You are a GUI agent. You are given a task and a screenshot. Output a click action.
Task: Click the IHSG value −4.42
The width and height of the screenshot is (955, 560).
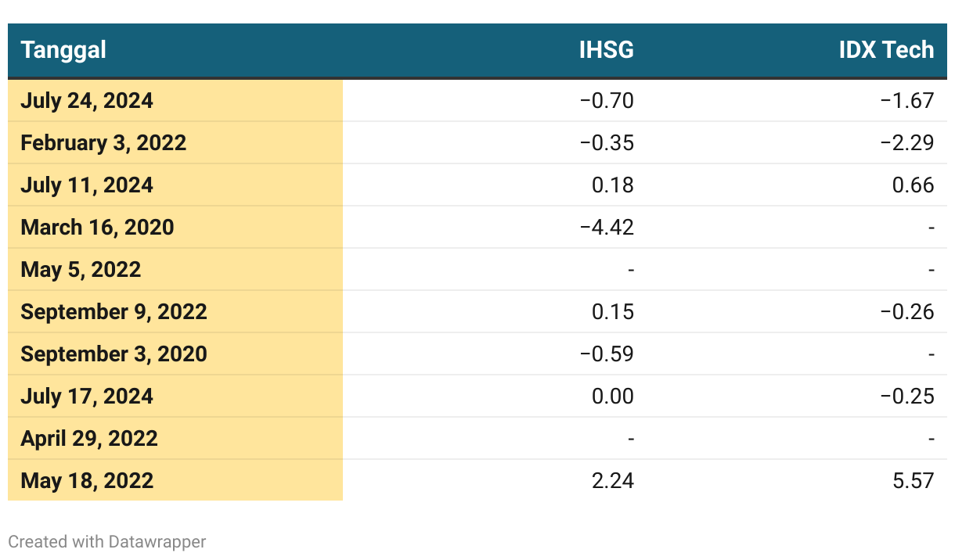pyautogui.click(x=607, y=228)
